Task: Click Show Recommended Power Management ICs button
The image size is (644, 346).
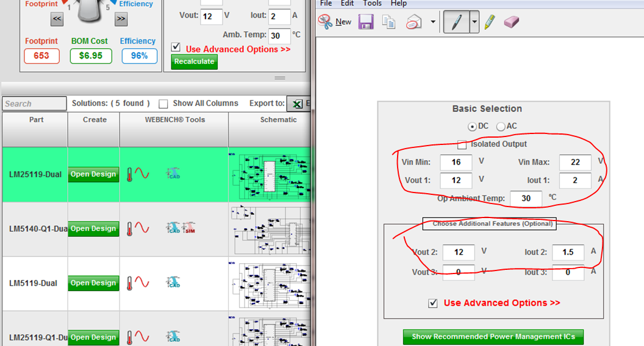Action: [x=493, y=337]
